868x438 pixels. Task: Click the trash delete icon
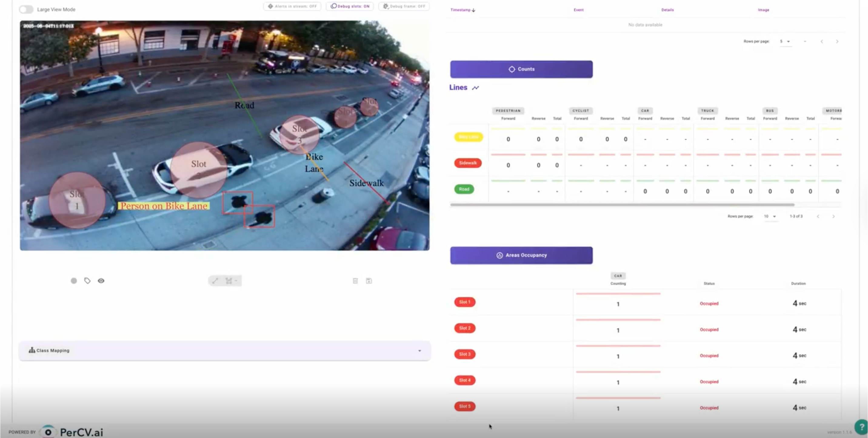point(355,281)
